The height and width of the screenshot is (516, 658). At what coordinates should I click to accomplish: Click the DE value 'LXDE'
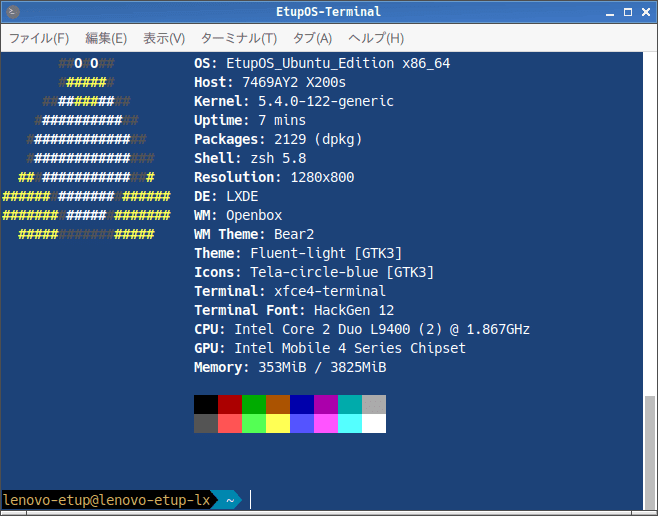tap(242, 196)
